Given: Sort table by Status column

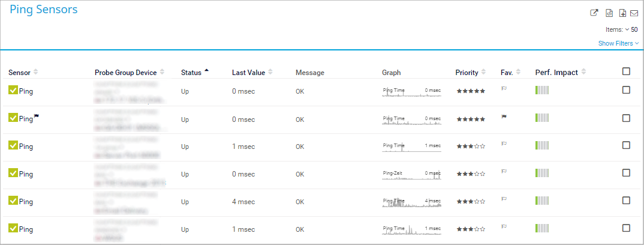Looking at the screenshot, I should pos(191,73).
